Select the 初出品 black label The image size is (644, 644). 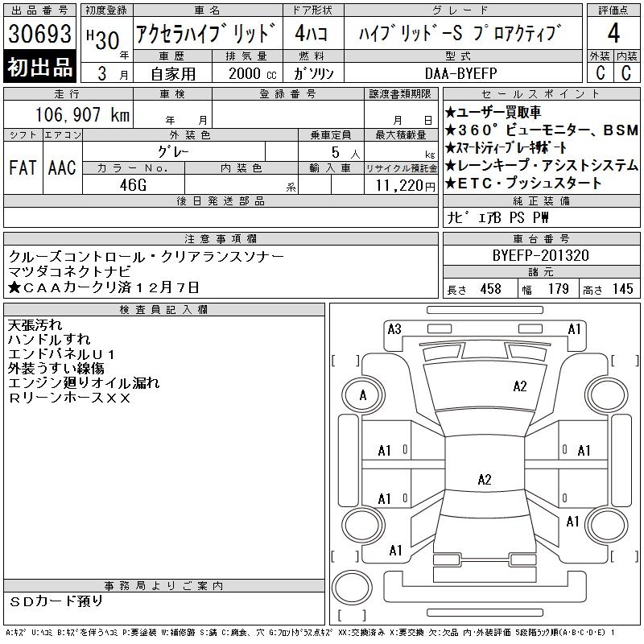(39, 67)
